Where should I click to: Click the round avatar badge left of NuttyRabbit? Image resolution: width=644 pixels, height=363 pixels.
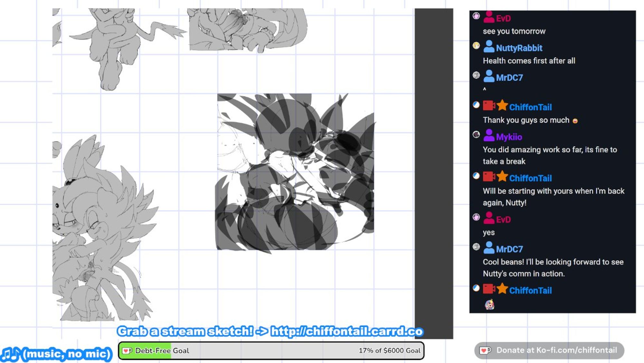click(x=476, y=45)
